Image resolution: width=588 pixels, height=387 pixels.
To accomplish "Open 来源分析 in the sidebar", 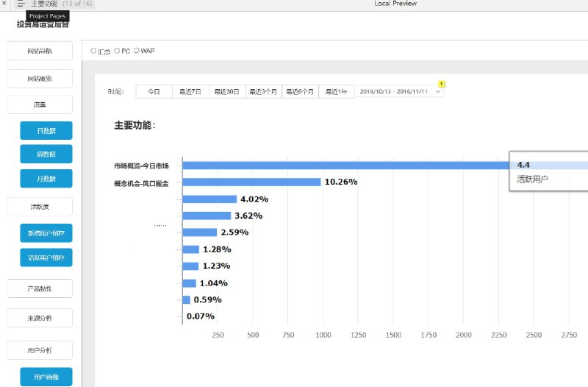I will tap(40, 319).
